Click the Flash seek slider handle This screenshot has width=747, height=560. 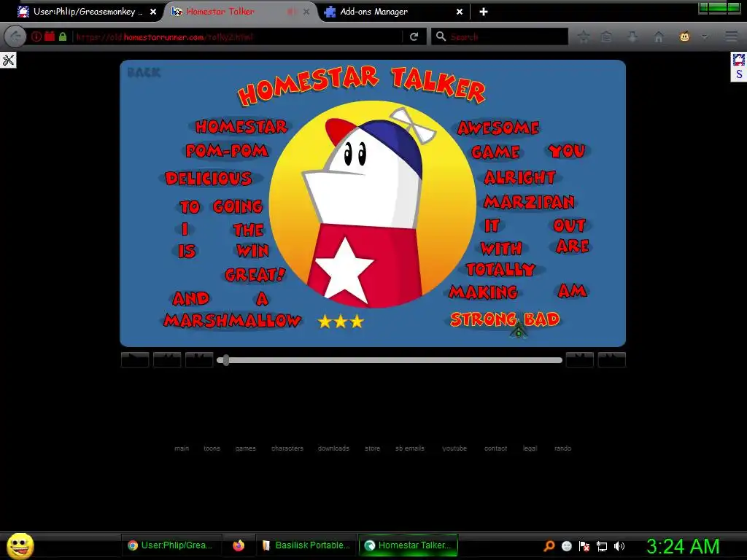coord(226,360)
